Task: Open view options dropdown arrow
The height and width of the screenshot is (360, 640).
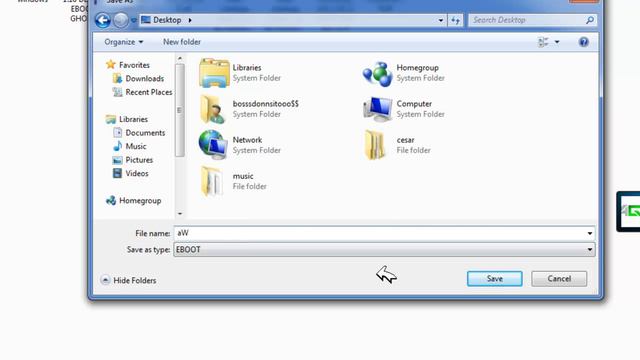Action: [557, 42]
